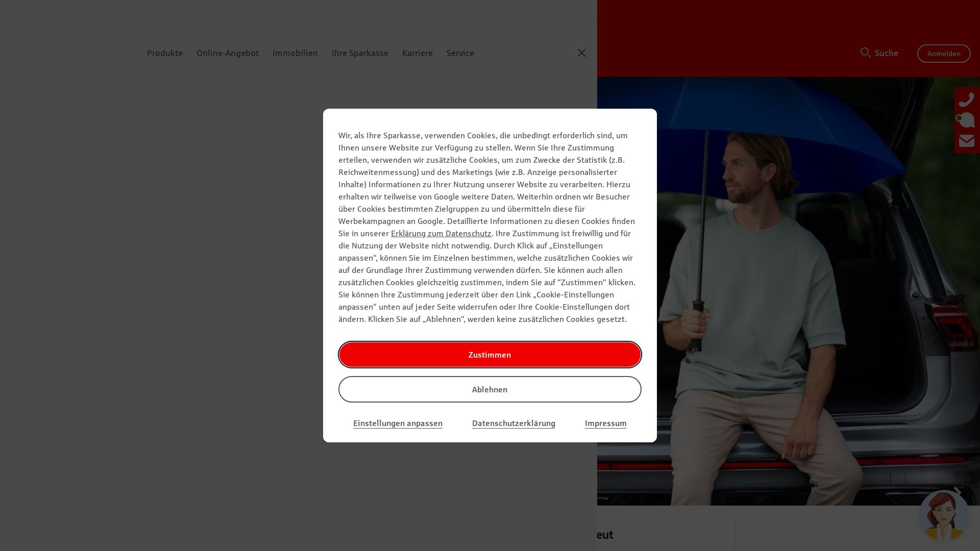This screenshot has height=551, width=980.
Task: Open the email envelope contact icon
Action: [967, 141]
